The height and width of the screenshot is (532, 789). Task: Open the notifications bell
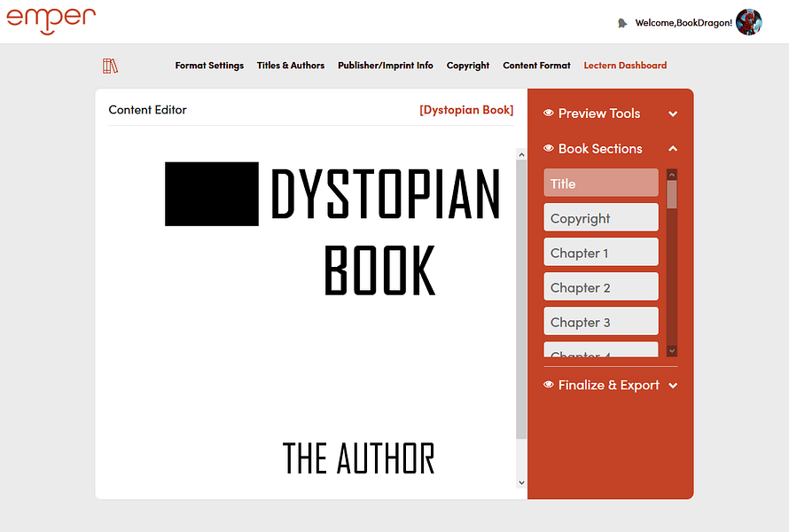coord(622,23)
